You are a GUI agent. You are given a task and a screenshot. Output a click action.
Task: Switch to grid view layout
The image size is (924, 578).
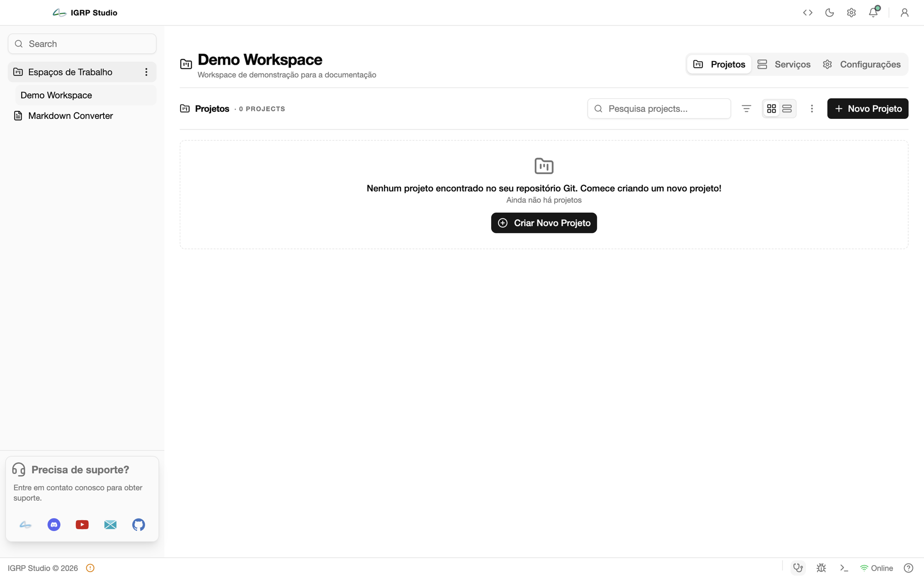coord(772,109)
